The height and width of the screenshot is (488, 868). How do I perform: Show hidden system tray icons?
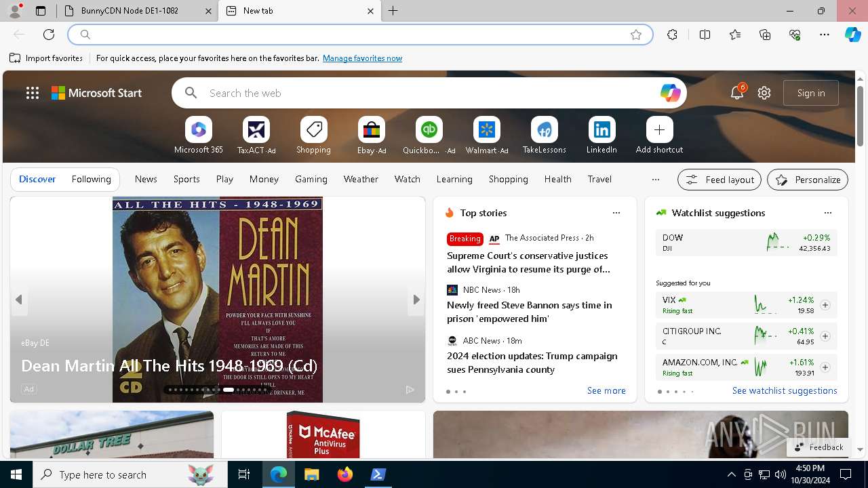[731, 474]
